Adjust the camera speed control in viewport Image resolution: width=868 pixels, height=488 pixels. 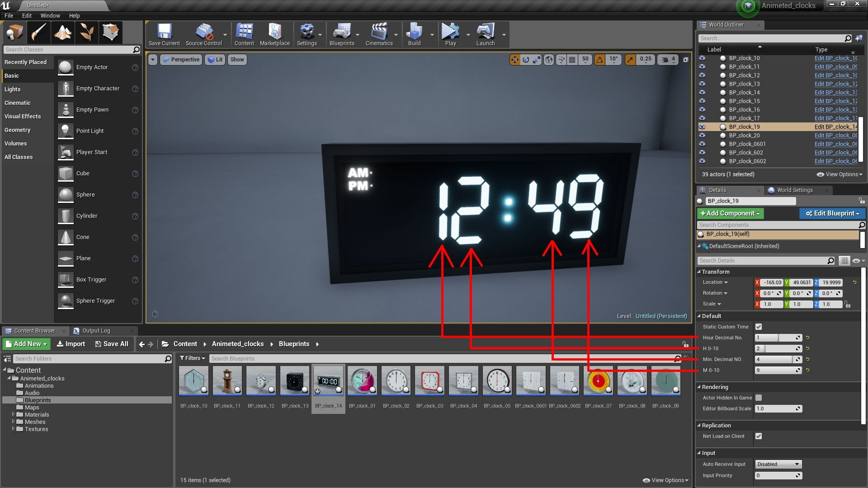coord(668,59)
